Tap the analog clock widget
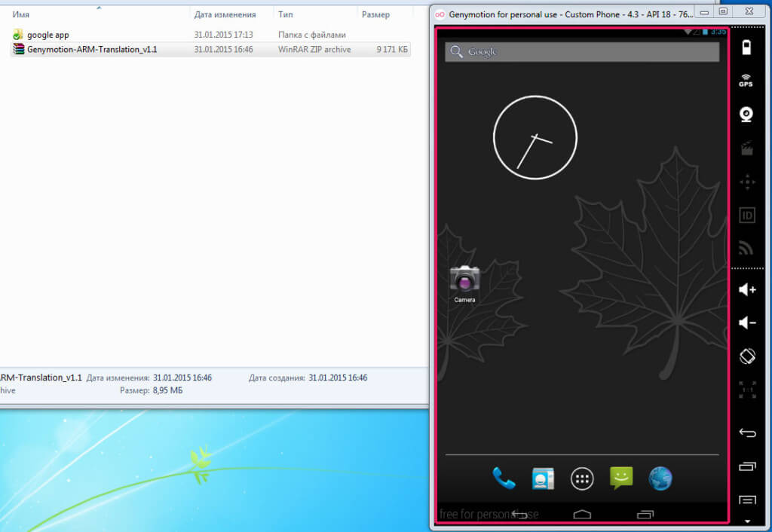The width and height of the screenshot is (772, 532). coord(535,138)
